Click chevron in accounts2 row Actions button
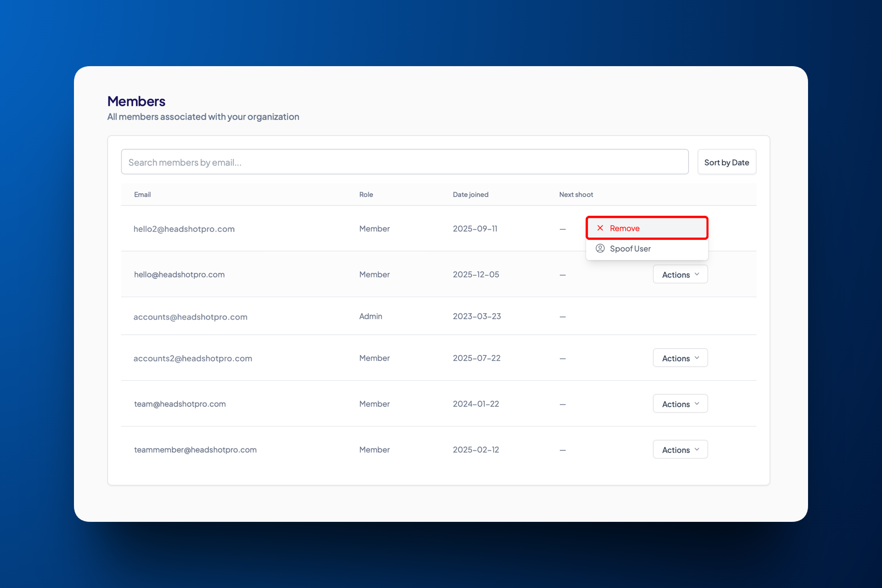The image size is (882, 588). 697,358
